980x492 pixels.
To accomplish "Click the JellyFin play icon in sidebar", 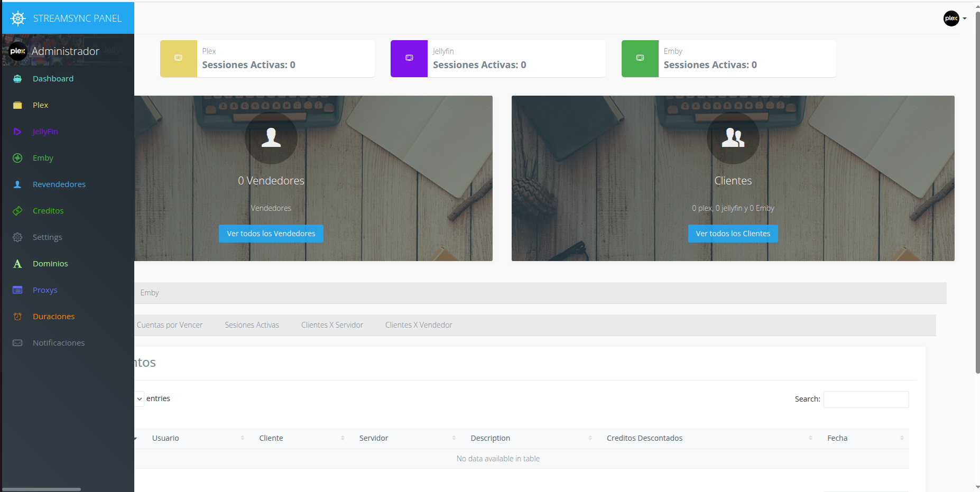I will (x=17, y=132).
